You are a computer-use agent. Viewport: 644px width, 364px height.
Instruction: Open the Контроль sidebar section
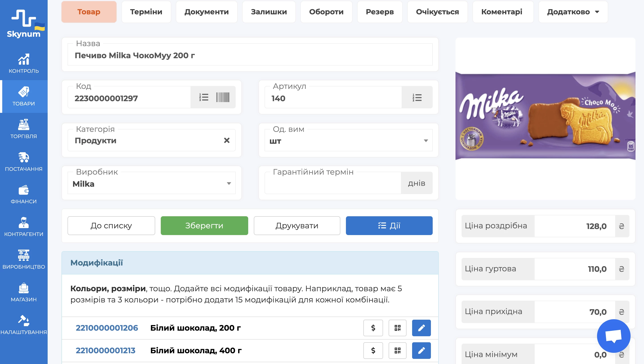pos(24,64)
